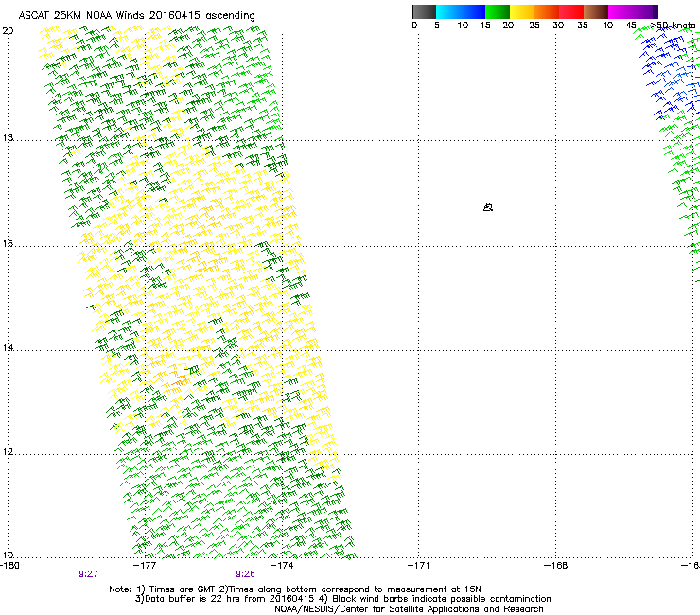Click the longitude axis label "-174"

tap(282, 566)
